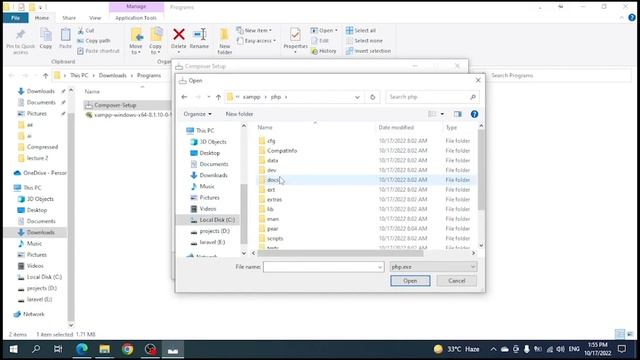
Task: Click the refresh icon in Open dialog
Action: point(372,97)
